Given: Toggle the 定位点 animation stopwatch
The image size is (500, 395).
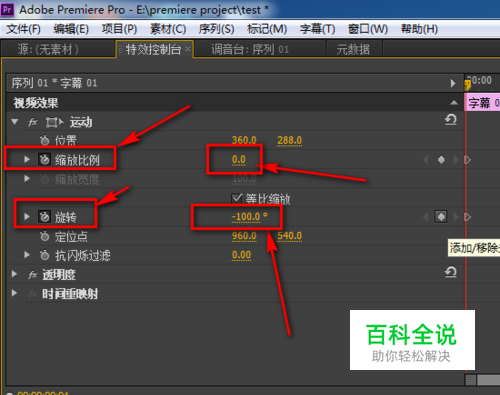Looking at the screenshot, I should click(x=44, y=236).
